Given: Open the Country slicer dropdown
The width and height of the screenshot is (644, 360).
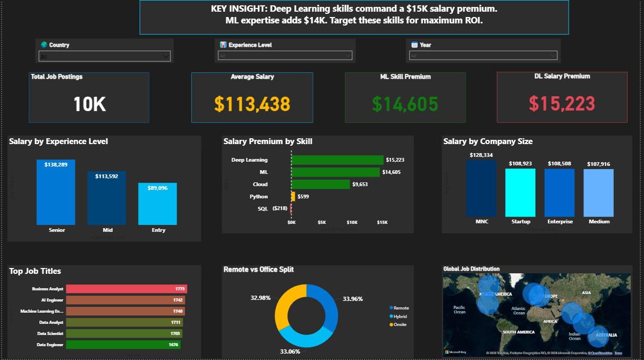Looking at the screenshot, I should coord(105,56).
